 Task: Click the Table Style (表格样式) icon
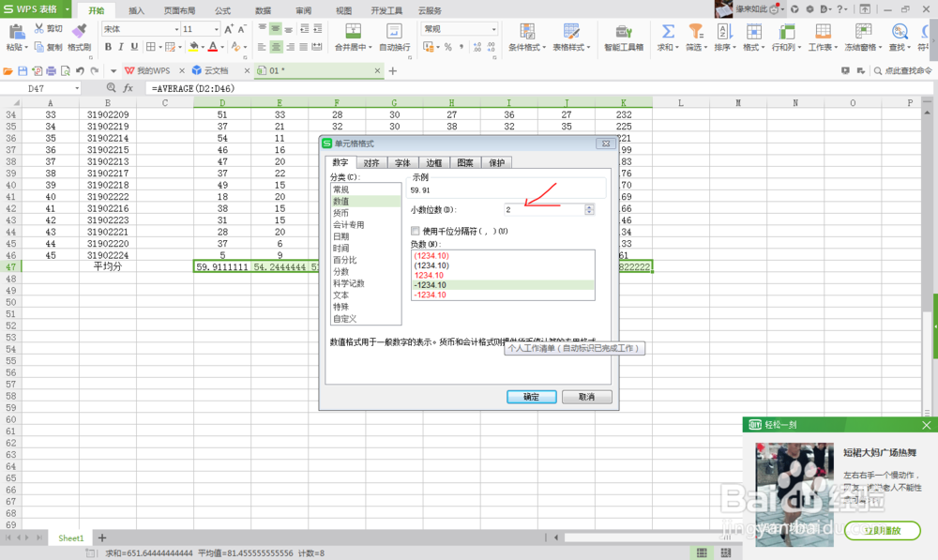(x=570, y=31)
